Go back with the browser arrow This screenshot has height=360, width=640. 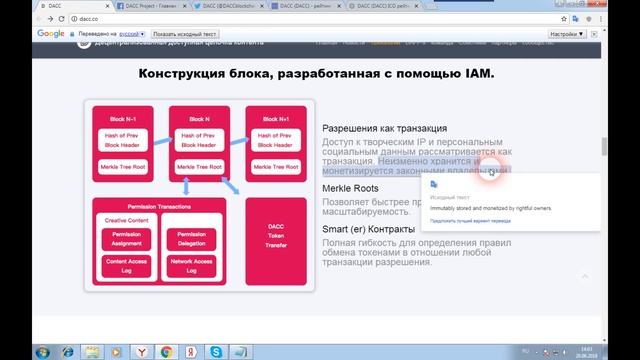click(x=39, y=19)
